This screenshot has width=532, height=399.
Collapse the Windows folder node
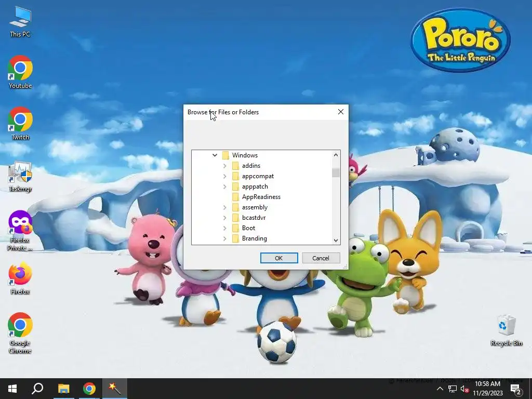click(215, 155)
